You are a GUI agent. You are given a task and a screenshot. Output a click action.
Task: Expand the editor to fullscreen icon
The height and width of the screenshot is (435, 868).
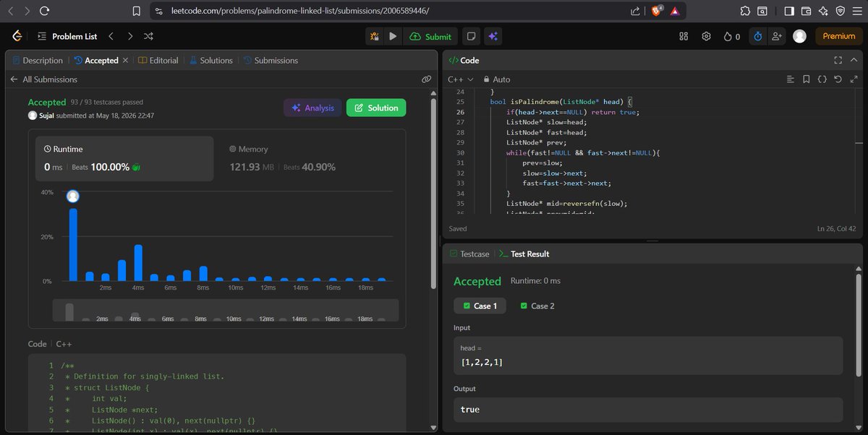pos(854,79)
